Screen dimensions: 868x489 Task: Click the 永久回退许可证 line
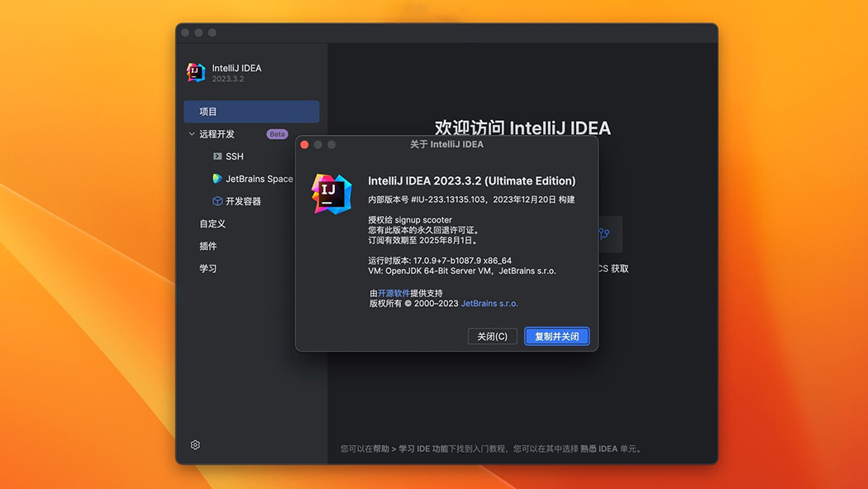(x=423, y=230)
